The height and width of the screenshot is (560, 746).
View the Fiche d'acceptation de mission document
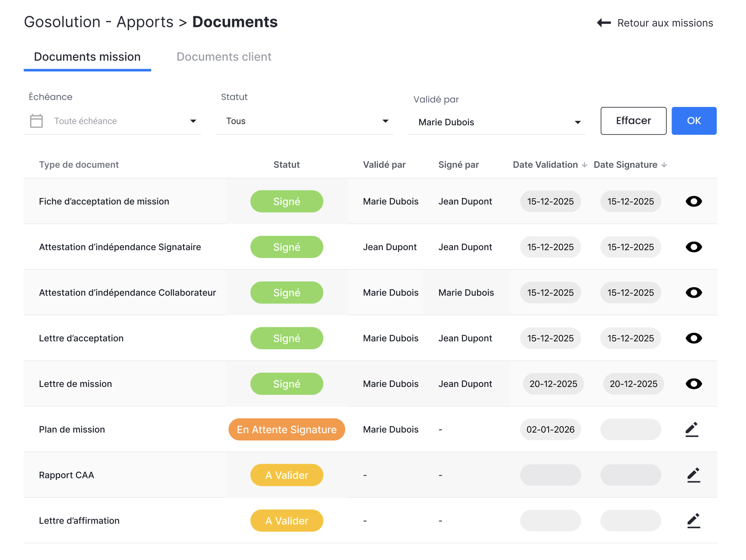click(x=693, y=202)
